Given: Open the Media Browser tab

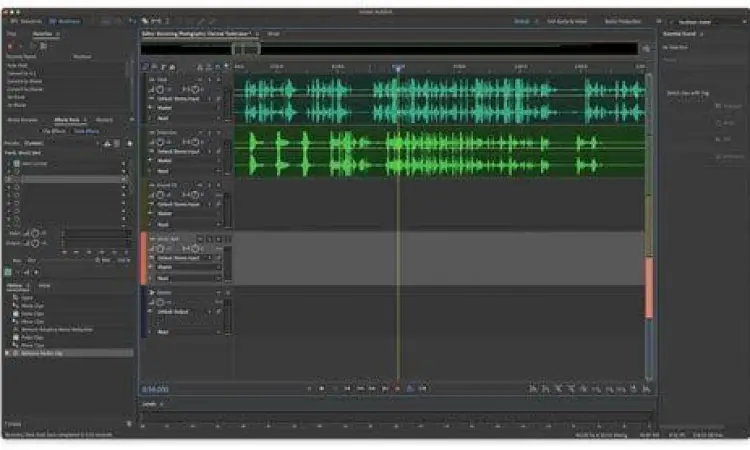Looking at the screenshot, I should 22,120.
